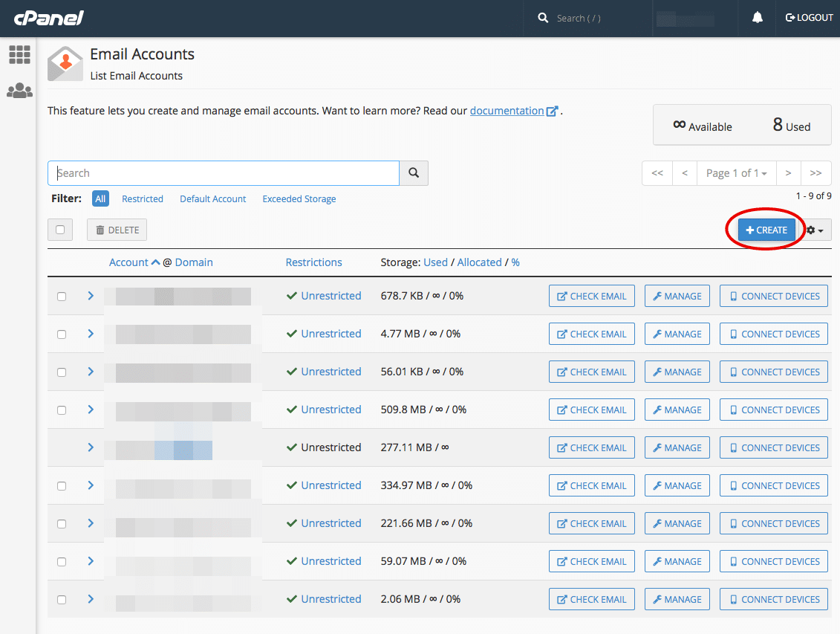Click the header search magnifier icon
Image resolution: width=840 pixels, height=634 pixels.
tap(543, 18)
